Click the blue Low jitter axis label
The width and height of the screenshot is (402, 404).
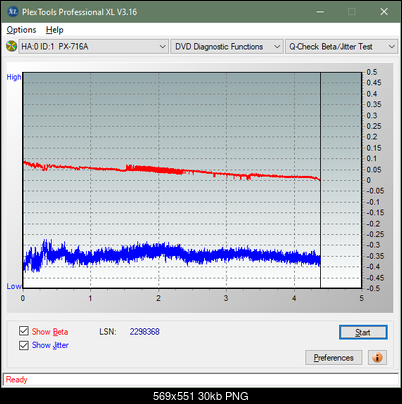[14, 286]
